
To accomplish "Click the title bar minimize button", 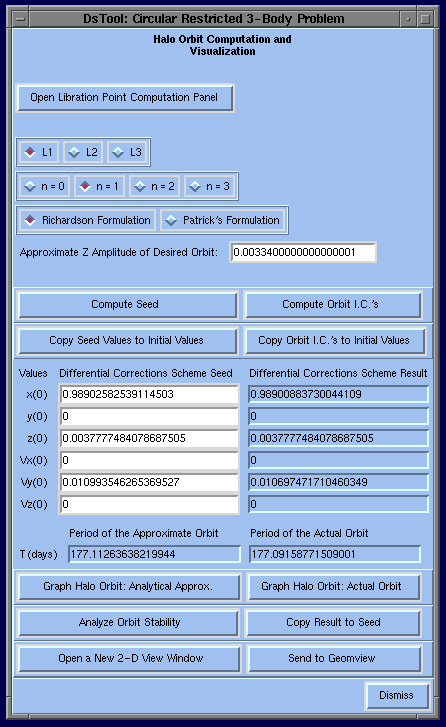I will (408, 19).
